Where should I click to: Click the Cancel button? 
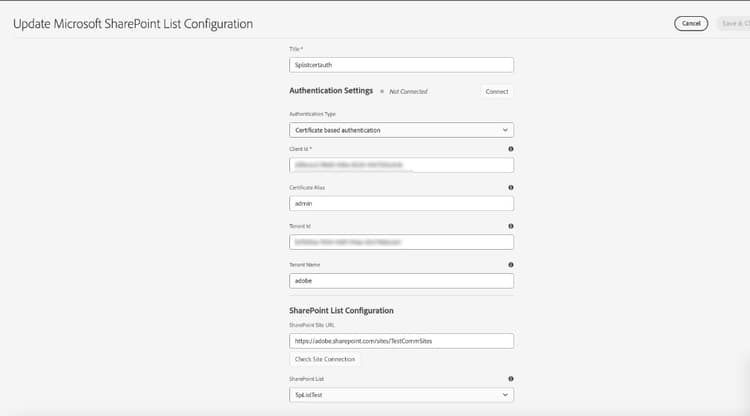click(691, 23)
